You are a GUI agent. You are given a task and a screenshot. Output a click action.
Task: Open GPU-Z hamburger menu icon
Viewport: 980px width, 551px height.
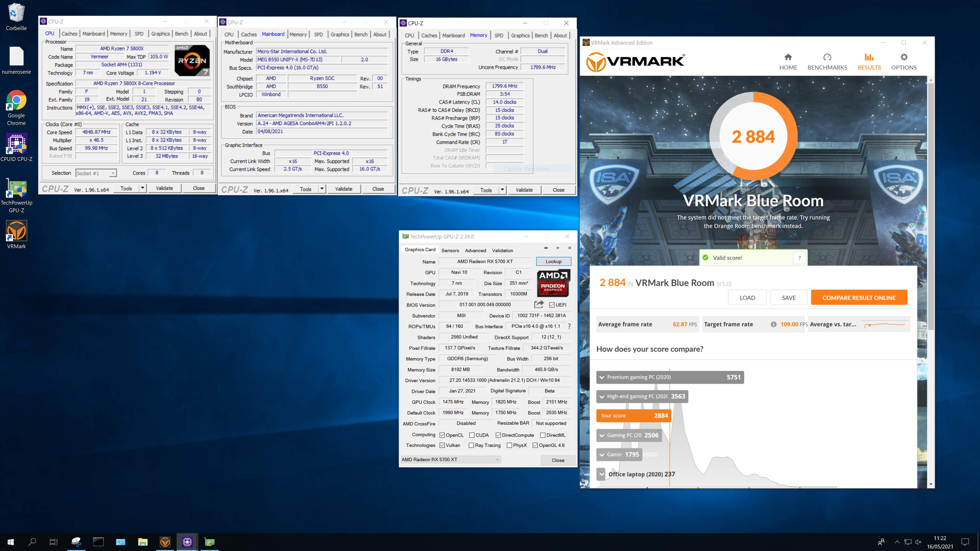tap(570, 248)
